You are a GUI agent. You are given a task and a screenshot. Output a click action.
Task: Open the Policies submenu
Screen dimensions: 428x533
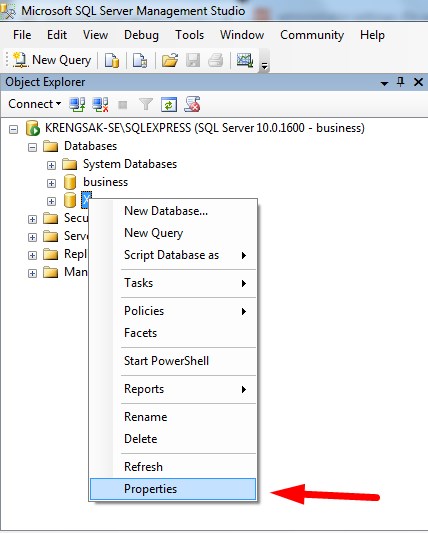tap(173, 311)
